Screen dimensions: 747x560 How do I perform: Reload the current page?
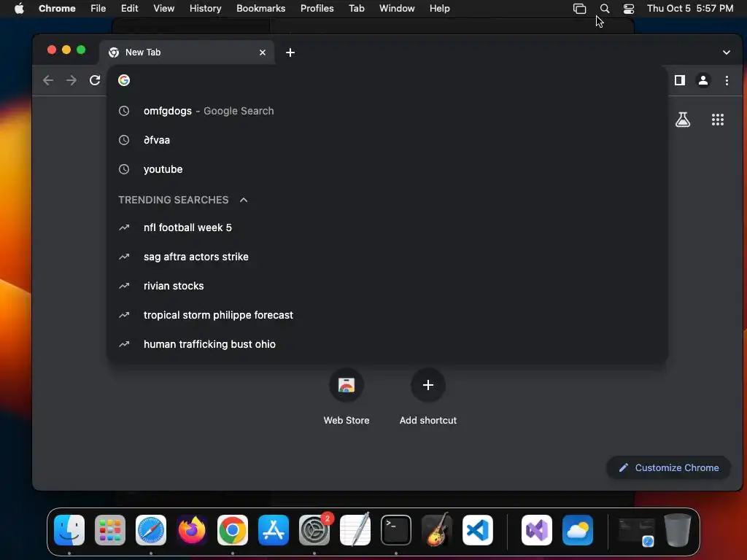point(95,80)
